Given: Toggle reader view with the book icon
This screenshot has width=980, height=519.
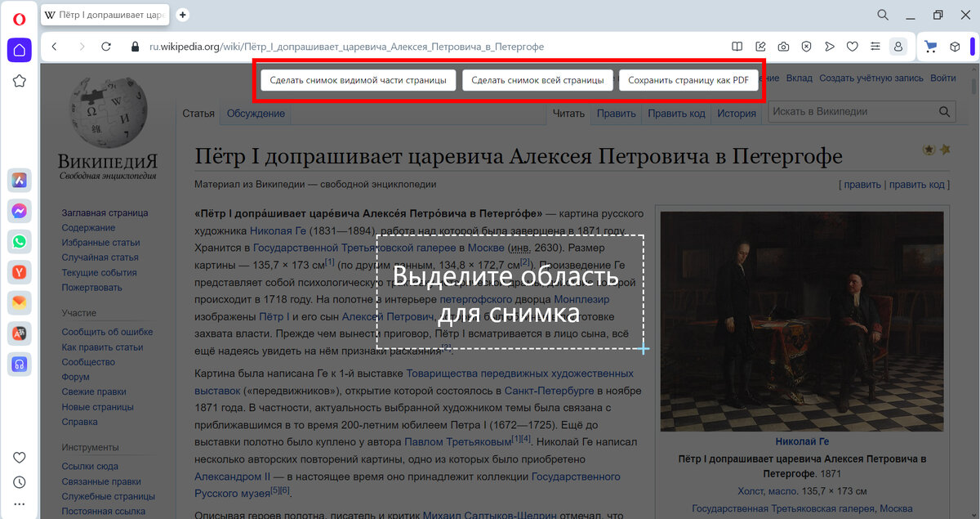Looking at the screenshot, I should (737, 46).
